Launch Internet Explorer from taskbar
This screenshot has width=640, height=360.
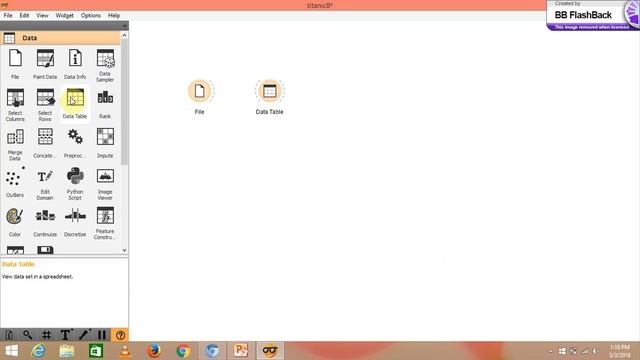pos(38,351)
